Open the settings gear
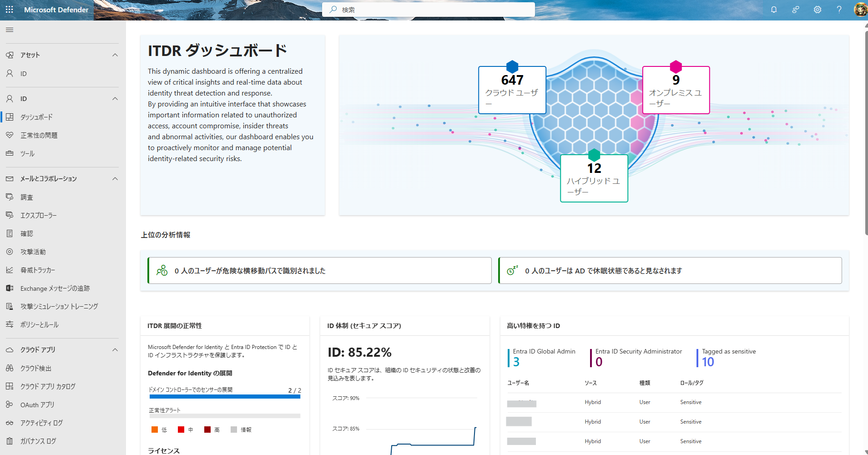 coord(818,10)
